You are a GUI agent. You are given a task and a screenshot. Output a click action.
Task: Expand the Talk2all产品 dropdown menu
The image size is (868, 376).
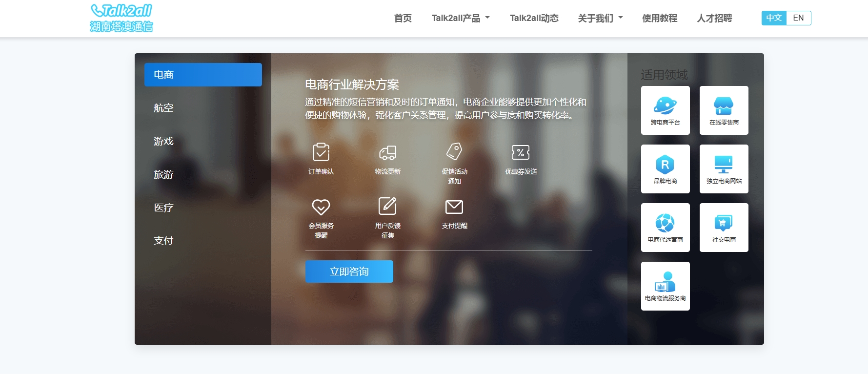[460, 18]
